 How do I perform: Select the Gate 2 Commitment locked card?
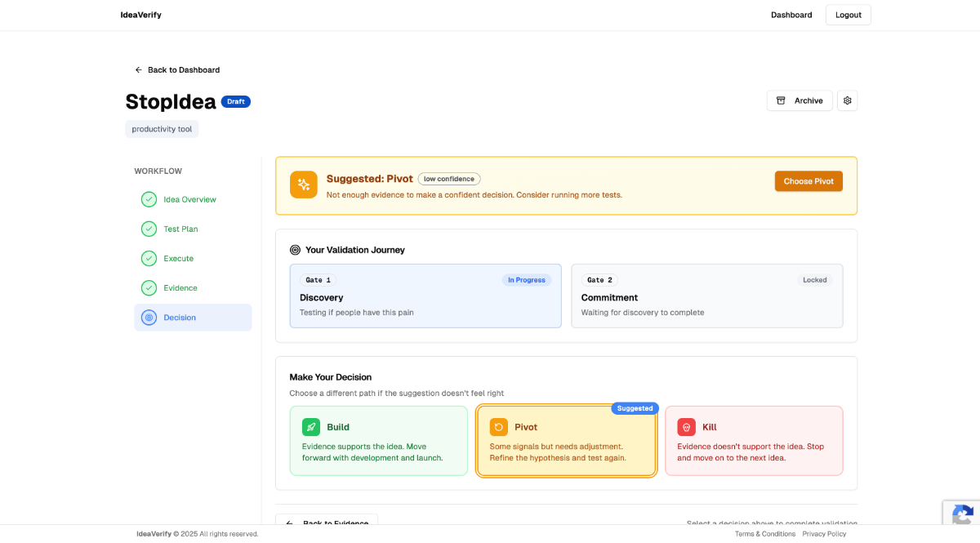coord(706,296)
